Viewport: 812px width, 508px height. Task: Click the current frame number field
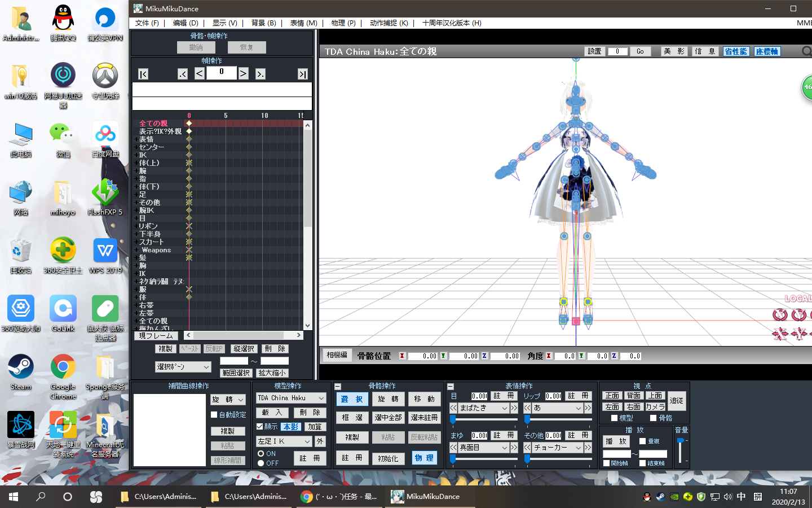pos(222,73)
